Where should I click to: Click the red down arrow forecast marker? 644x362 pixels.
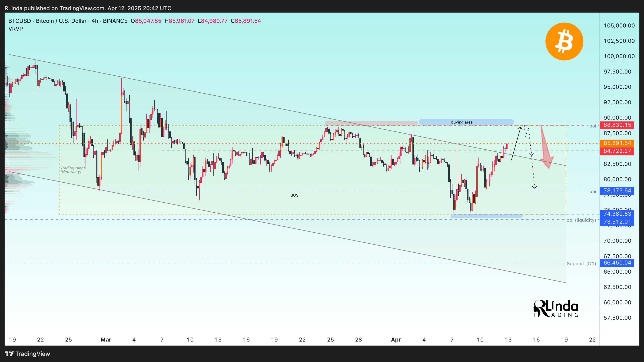(x=547, y=147)
